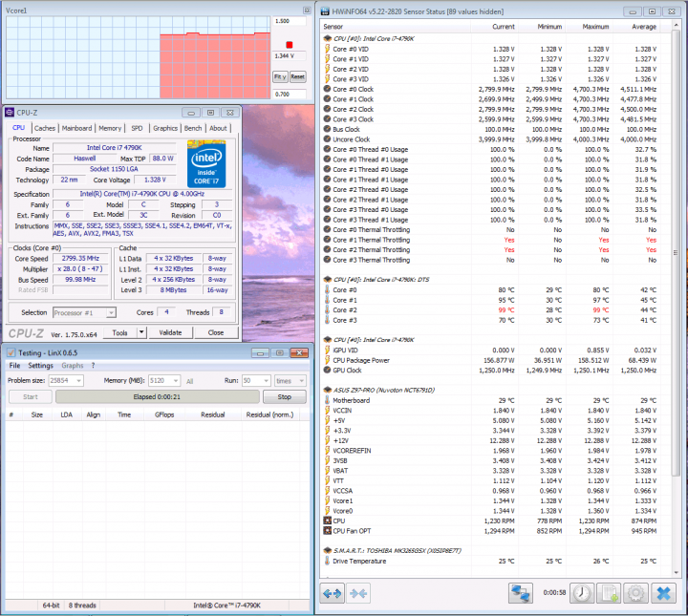Click the CPU fan icon in HWiNFO sensor list
This screenshot has height=616, width=688.
(328, 520)
